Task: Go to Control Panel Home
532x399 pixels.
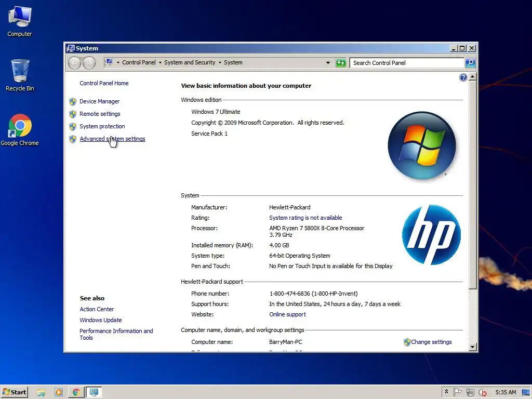Action: pyautogui.click(x=104, y=83)
